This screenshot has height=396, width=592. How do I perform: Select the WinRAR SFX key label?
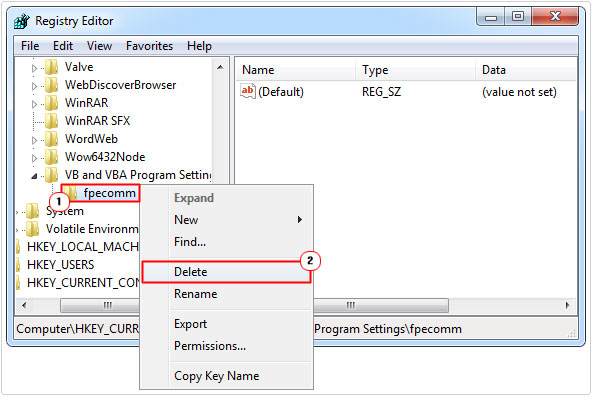[97, 121]
